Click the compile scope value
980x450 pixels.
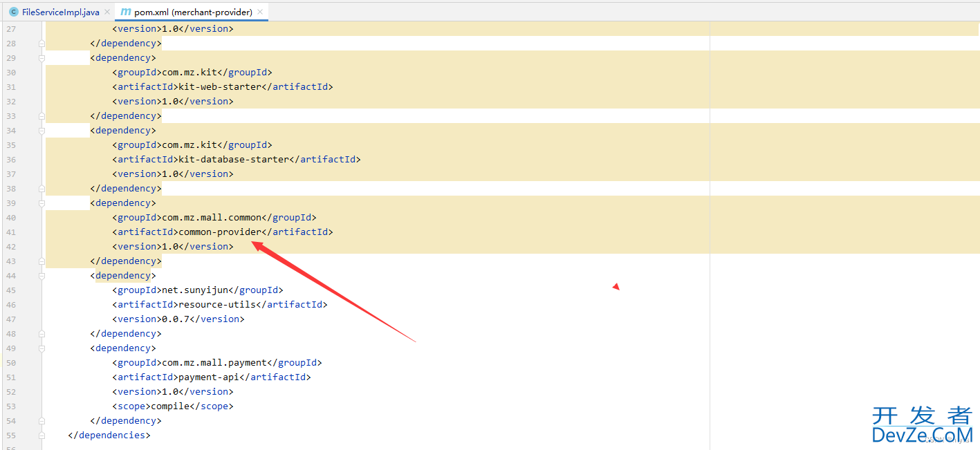click(170, 406)
